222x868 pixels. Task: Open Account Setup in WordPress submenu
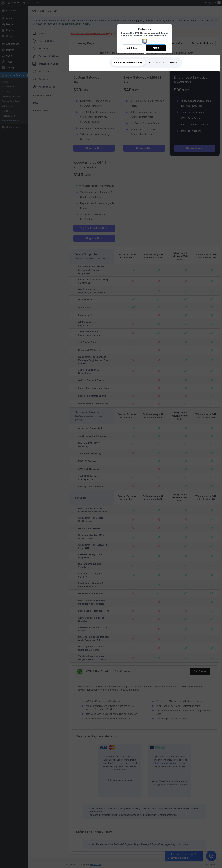point(9,116)
